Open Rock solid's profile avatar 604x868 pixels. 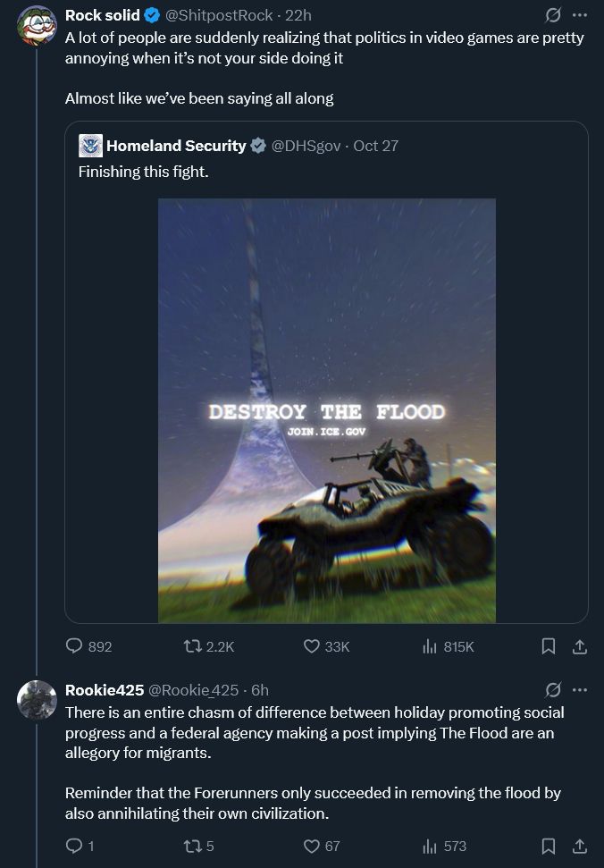(x=36, y=15)
